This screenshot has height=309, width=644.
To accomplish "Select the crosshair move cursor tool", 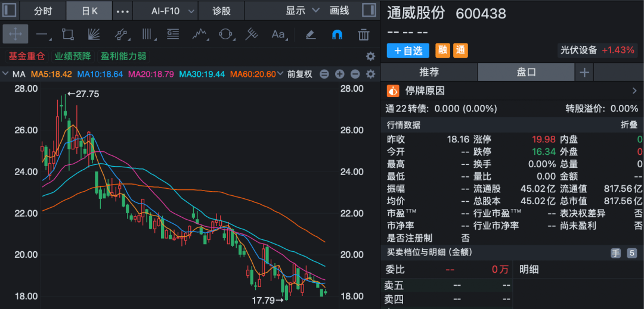I will [15, 34].
